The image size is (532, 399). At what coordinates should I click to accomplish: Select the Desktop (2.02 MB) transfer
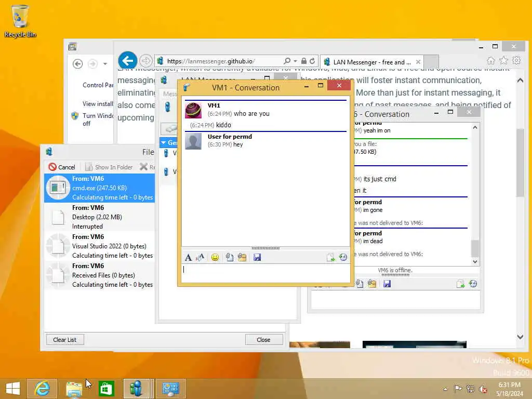[x=99, y=217]
